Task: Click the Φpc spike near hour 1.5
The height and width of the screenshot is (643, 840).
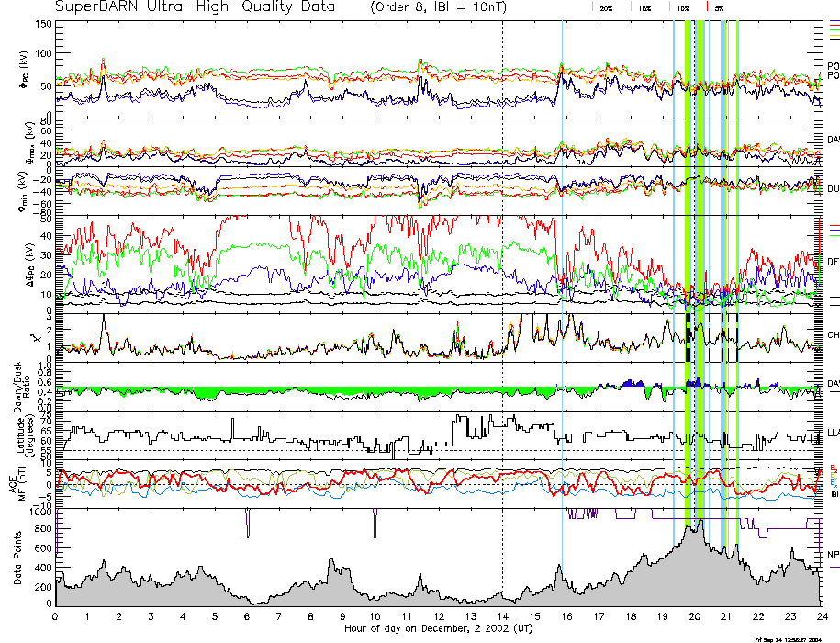Action: 103,64
